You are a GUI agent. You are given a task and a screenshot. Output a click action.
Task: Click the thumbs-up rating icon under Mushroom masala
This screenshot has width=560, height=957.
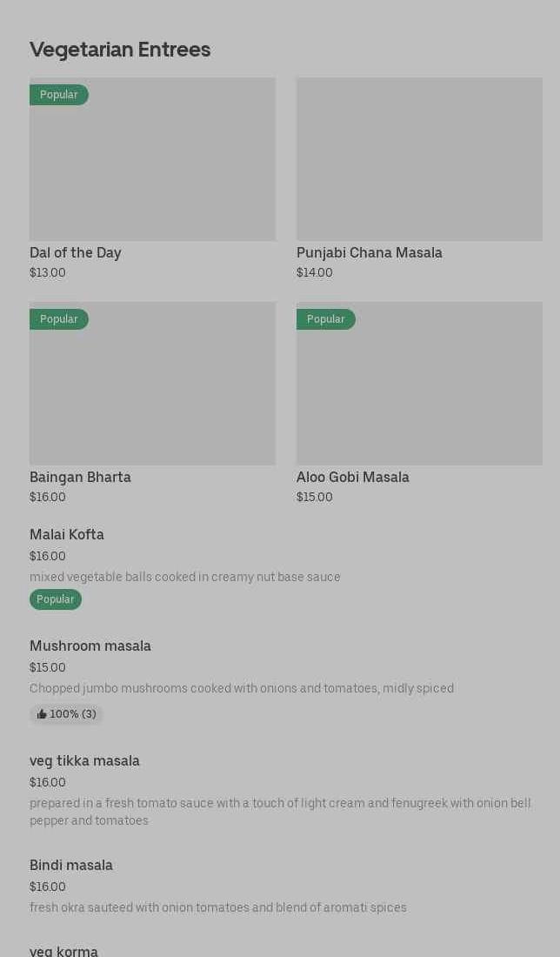point(42,714)
